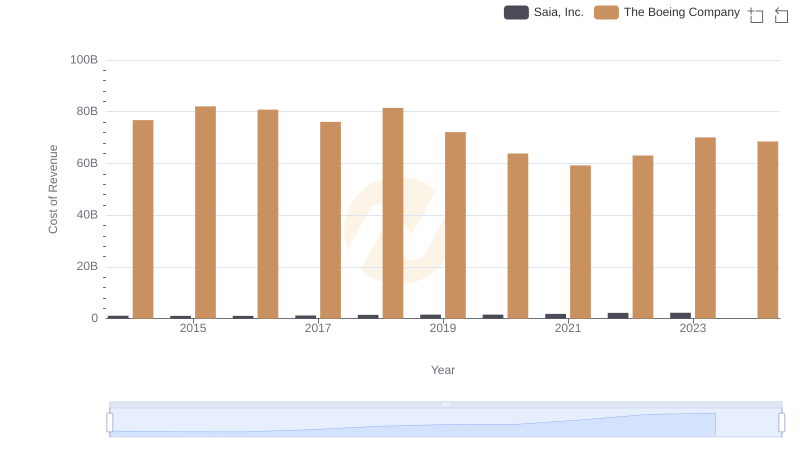The image size is (800, 461).
Task: Click the Cost of Revenue axis title
Action: 53,189
